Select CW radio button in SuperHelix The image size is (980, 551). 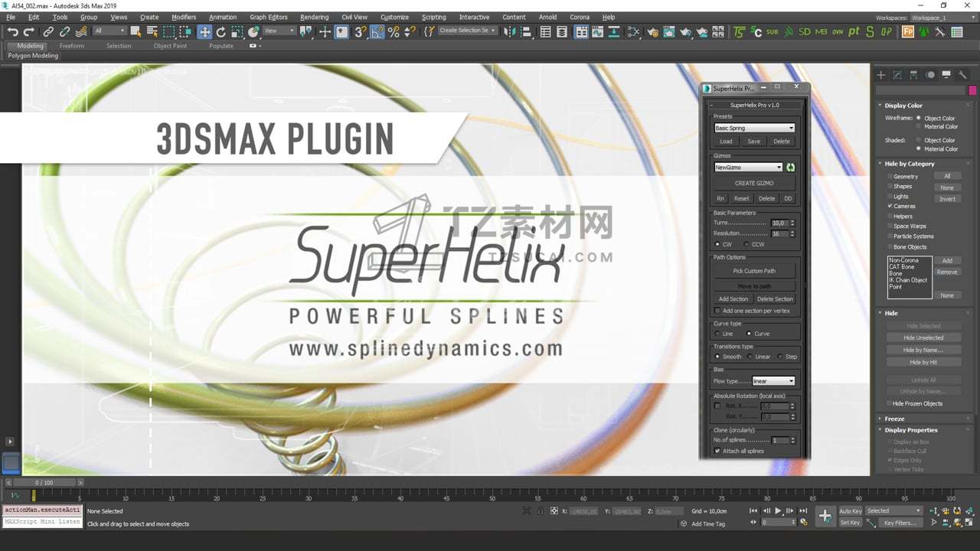[x=717, y=244]
